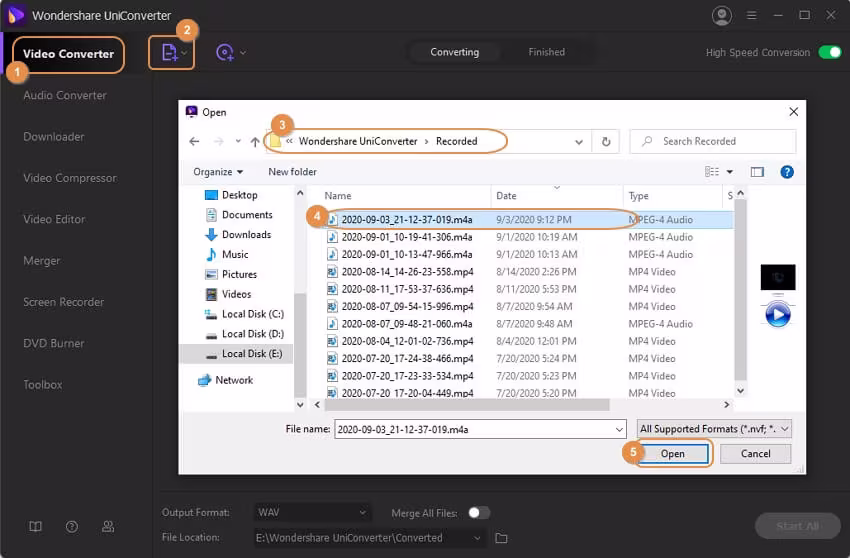Screen dimensions: 850x558
Task: Select Documents in navigation pane
Action: 239,215
